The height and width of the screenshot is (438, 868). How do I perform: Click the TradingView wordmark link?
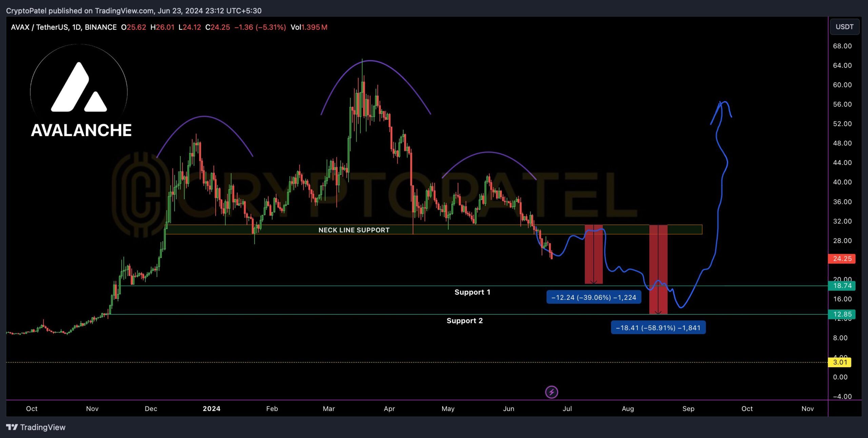click(x=43, y=427)
